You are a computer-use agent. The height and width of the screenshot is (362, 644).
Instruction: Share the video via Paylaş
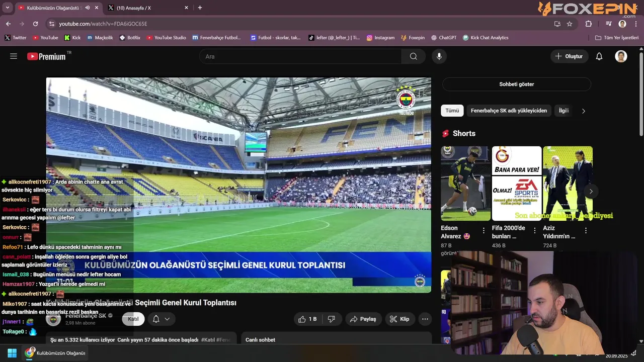tap(363, 319)
